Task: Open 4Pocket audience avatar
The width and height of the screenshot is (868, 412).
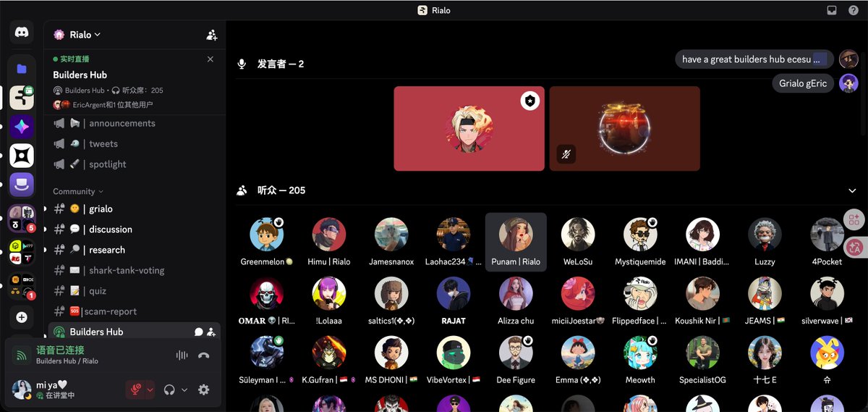Action: coord(827,235)
